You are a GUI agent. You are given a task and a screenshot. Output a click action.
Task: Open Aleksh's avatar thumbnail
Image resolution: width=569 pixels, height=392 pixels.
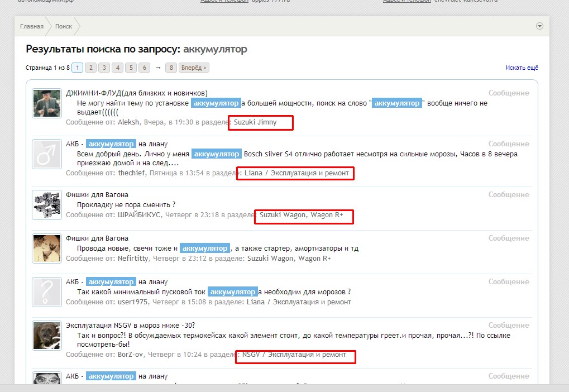47,103
